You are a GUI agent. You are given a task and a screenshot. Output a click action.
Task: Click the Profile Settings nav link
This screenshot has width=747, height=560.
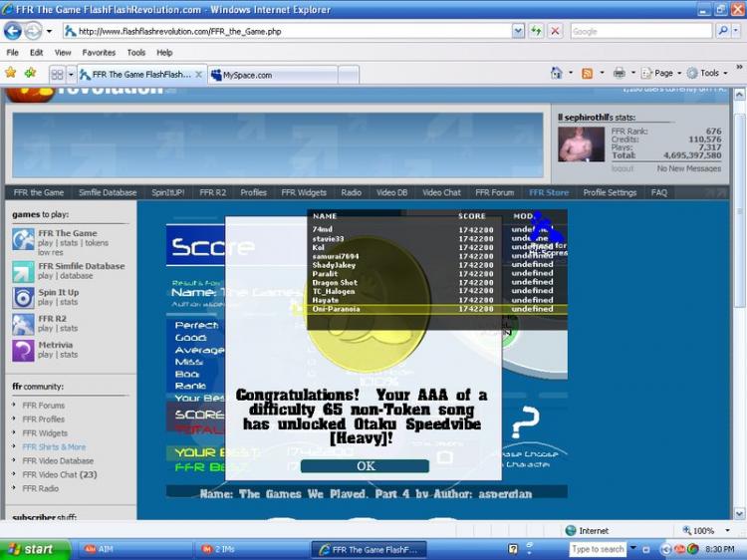pyautogui.click(x=610, y=192)
